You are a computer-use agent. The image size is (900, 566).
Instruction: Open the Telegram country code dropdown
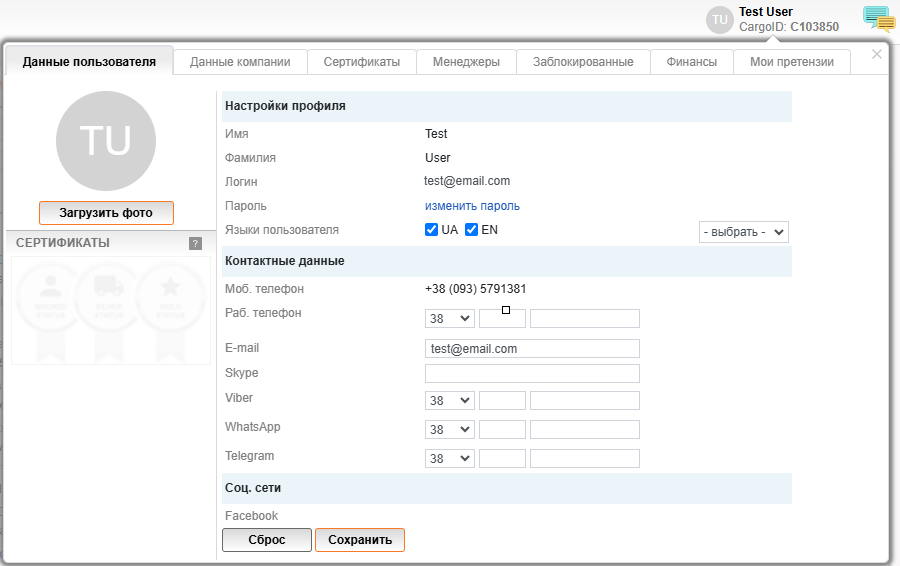click(x=450, y=458)
